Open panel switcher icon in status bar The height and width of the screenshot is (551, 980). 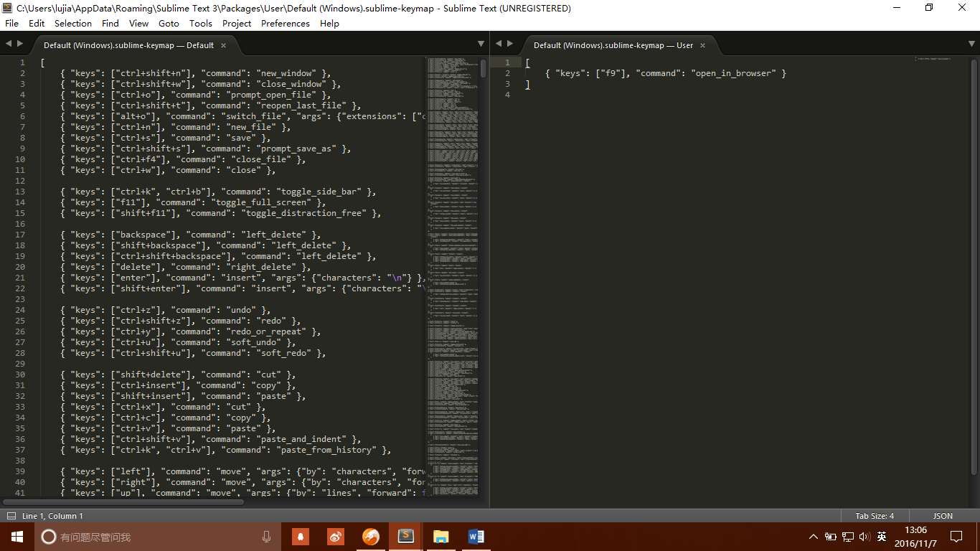point(11,516)
